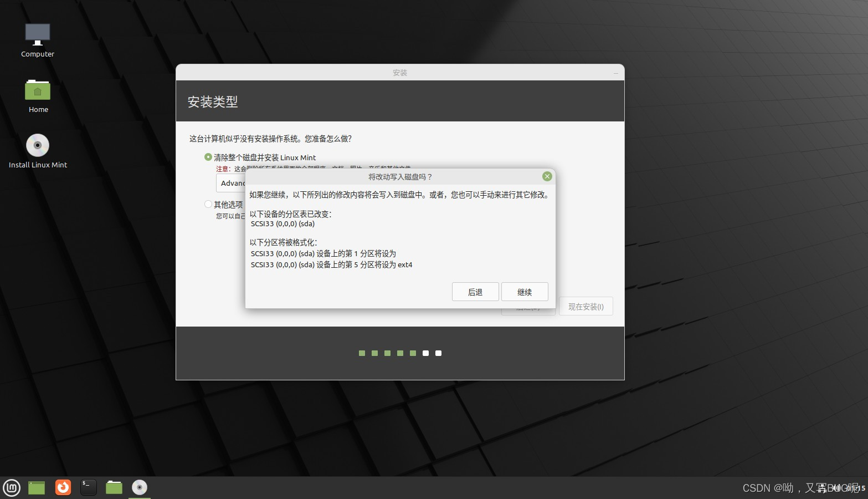
Task: Open the Home folder desktop icon
Action: [38, 95]
